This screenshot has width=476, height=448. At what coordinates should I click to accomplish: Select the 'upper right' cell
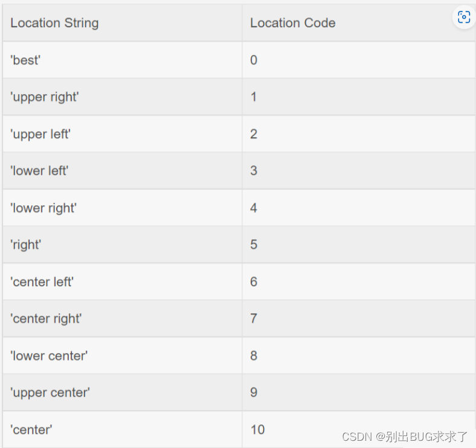(123, 97)
